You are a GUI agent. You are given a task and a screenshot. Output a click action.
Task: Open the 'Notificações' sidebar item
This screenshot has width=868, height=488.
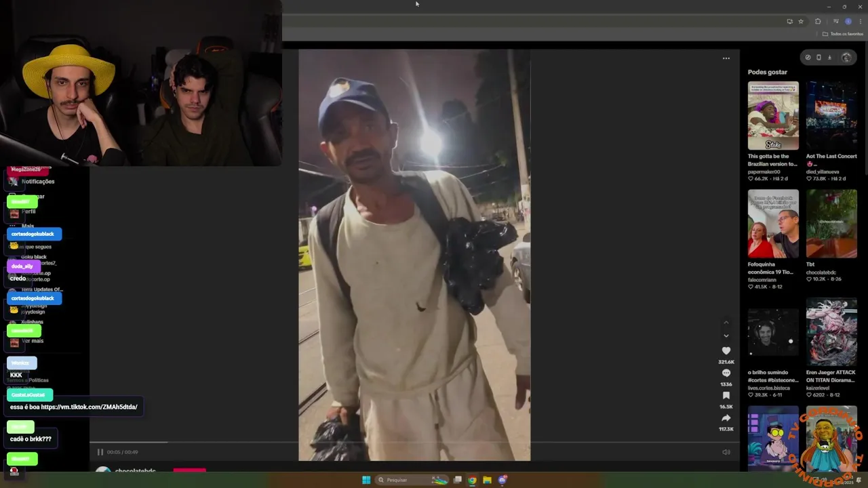point(38,182)
